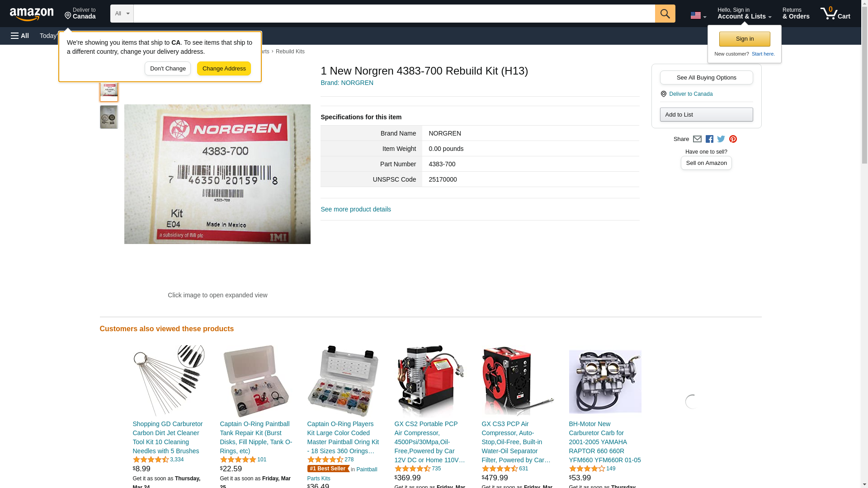This screenshot has height=488, width=868.
Task: Open the shopping cart
Action: tap(835, 14)
